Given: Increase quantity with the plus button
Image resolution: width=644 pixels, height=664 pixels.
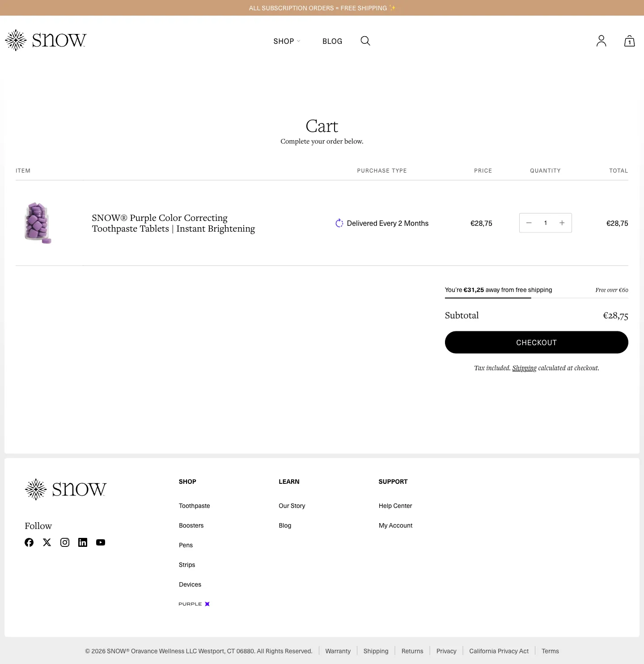Looking at the screenshot, I should [x=562, y=223].
